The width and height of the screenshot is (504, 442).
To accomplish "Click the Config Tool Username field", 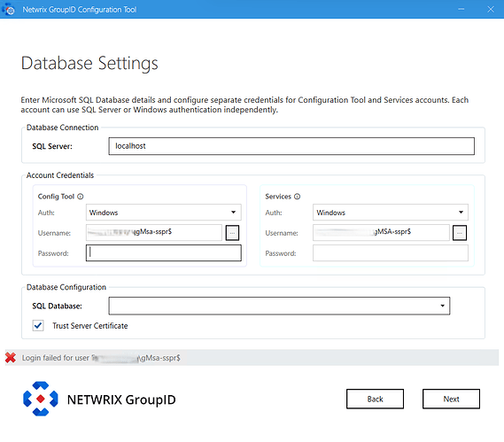I will tap(154, 232).
